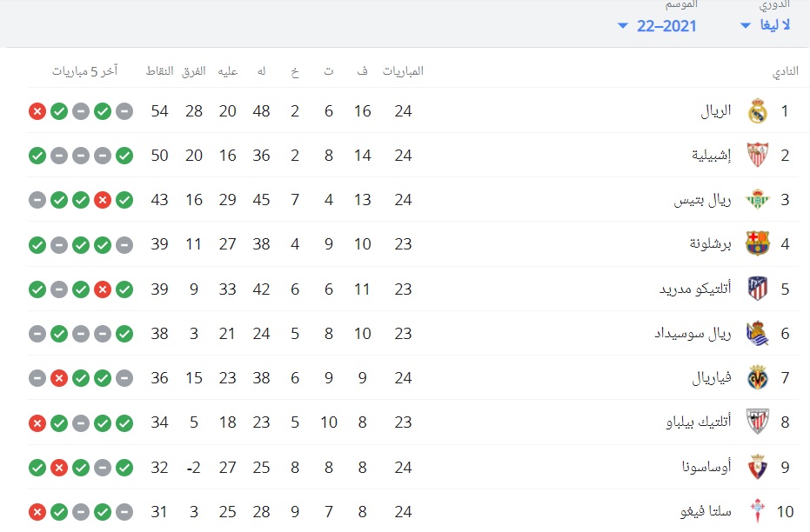Click the المباريات matches column header

pos(403,71)
